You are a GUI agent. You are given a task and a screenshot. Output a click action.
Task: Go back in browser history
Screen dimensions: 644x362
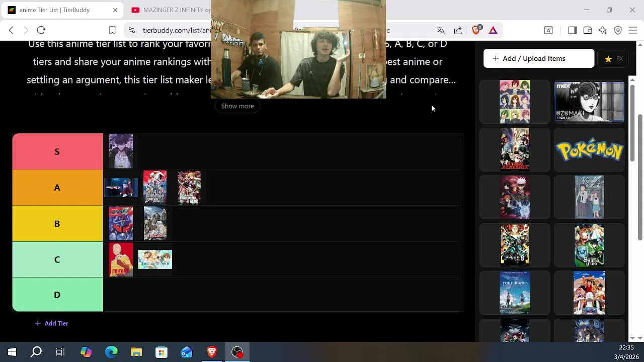11,30
